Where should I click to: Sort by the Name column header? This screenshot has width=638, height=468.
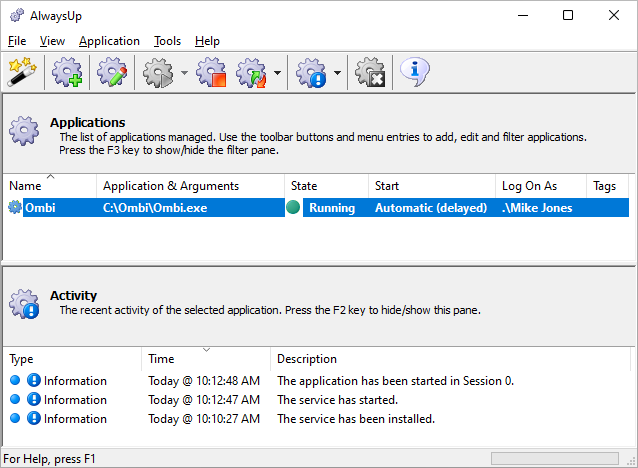(50, 186)
